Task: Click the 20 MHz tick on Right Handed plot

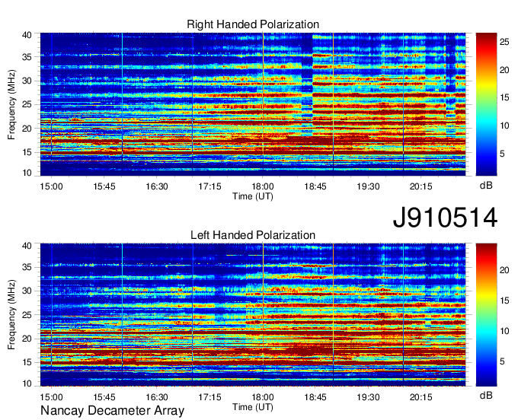Action: (x=27, y=129)
